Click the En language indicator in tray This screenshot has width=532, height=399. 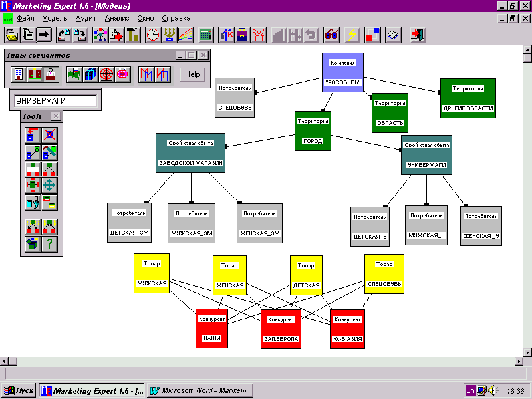coord(470,390)
